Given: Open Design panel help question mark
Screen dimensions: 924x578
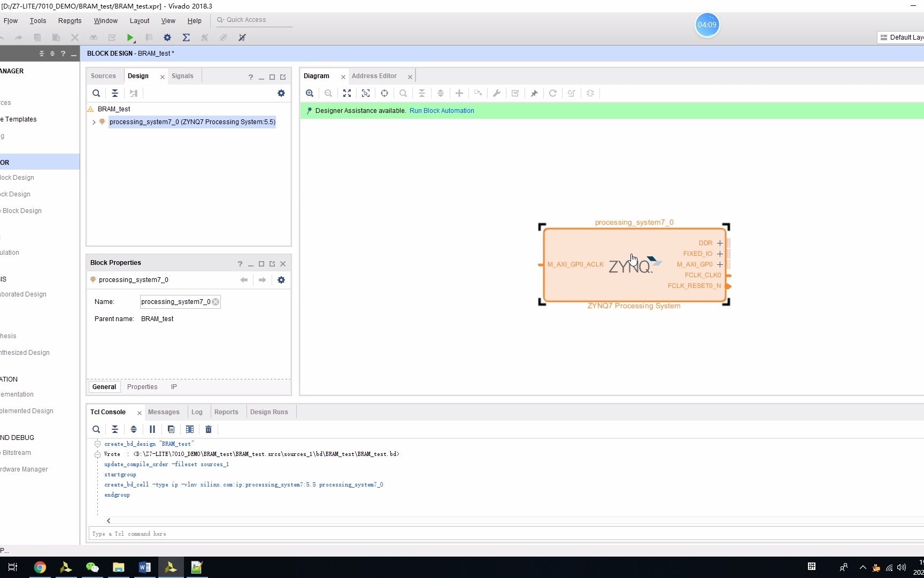Looking at the screenshot, I should coord(250,77).
